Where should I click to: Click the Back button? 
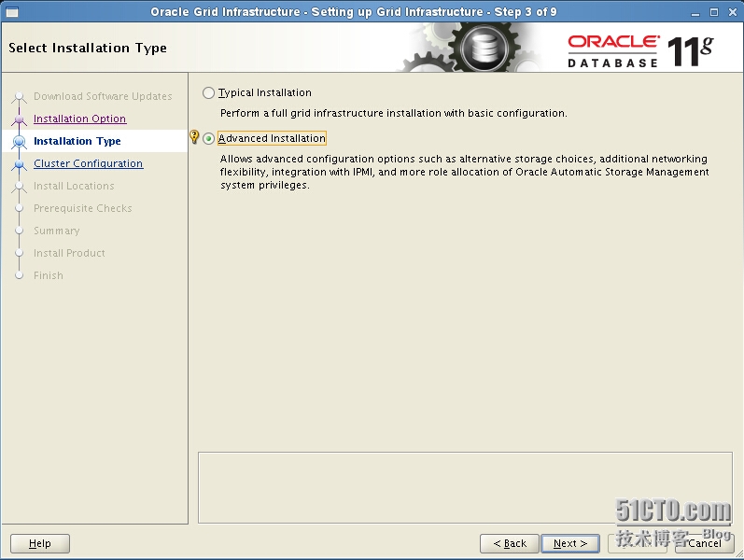pyautogui.click(x=510, y=543)
